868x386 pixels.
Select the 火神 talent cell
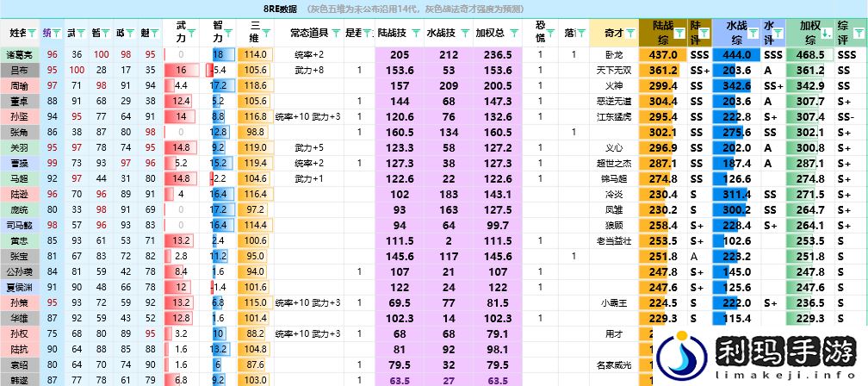coord(614,86)
